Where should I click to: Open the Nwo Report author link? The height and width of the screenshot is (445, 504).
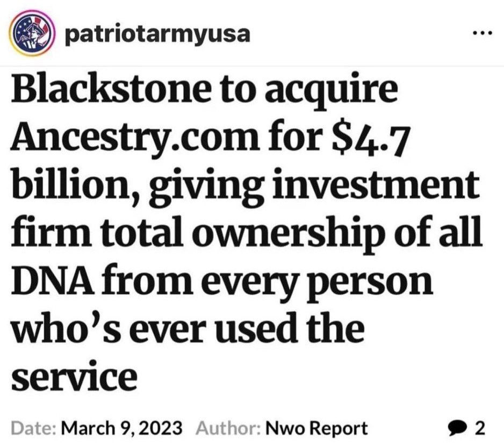pos(315,428)
